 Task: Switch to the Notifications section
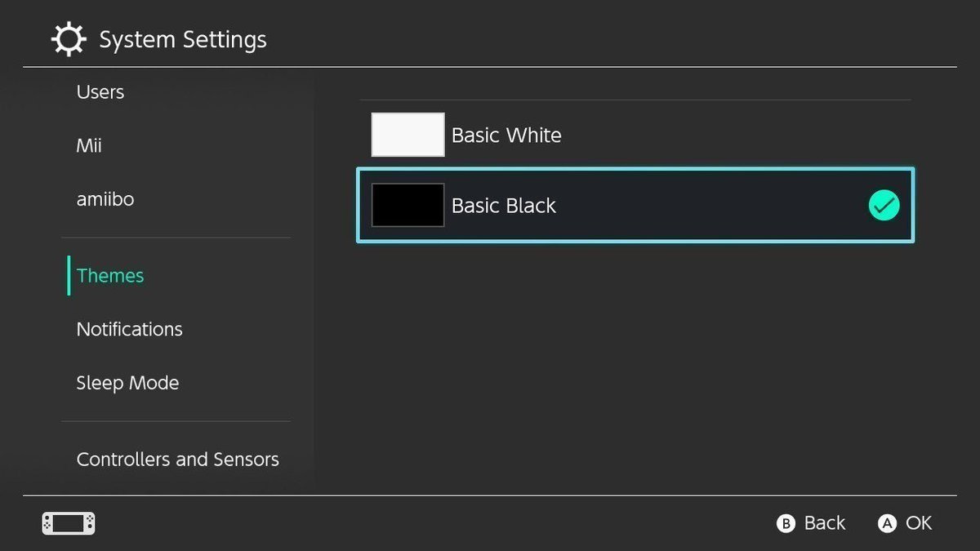click(129, 329)
